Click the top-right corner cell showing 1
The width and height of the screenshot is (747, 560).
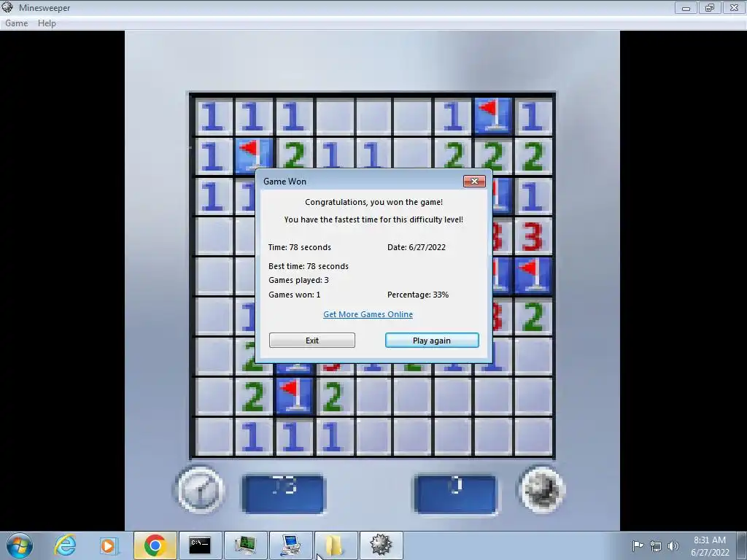533,116
